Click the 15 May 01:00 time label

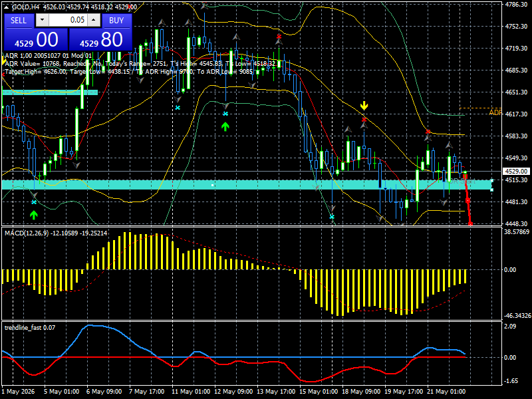[x=319, y=391]
